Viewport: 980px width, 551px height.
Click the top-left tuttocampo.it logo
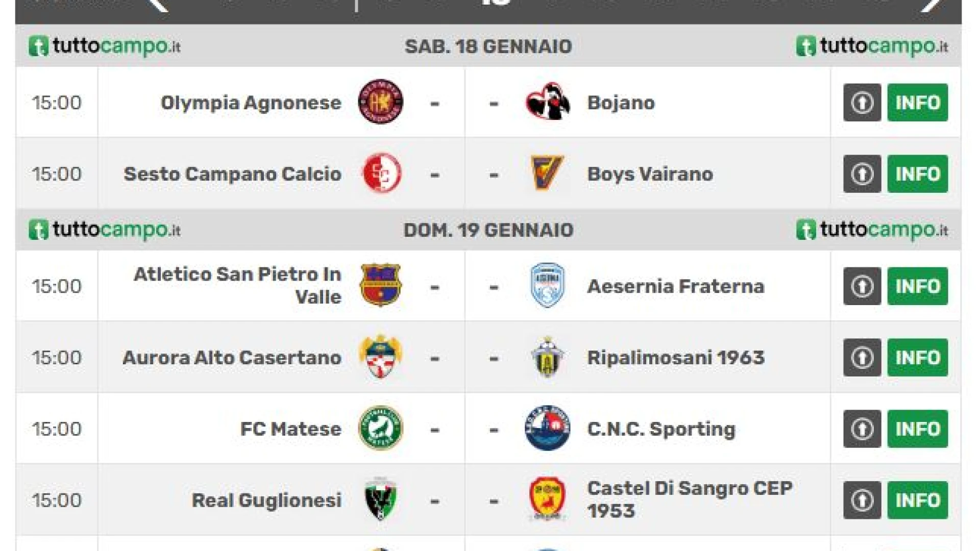(105, 46)
